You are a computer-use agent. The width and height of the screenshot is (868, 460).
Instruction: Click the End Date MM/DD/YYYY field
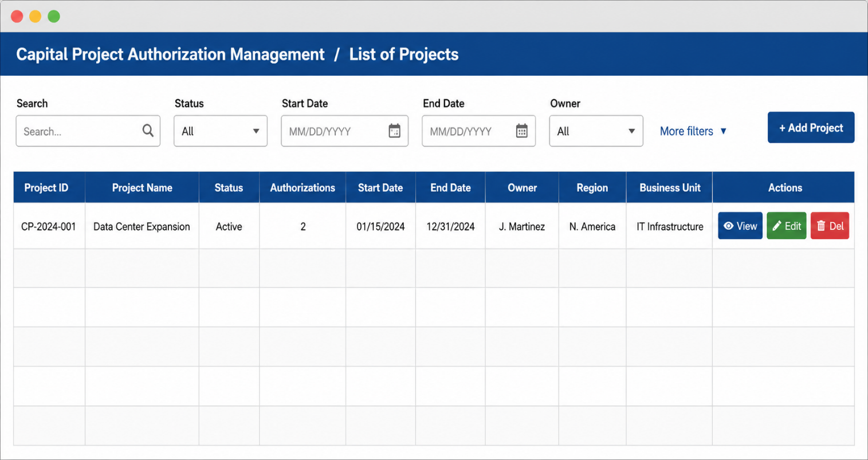[478, 131]
